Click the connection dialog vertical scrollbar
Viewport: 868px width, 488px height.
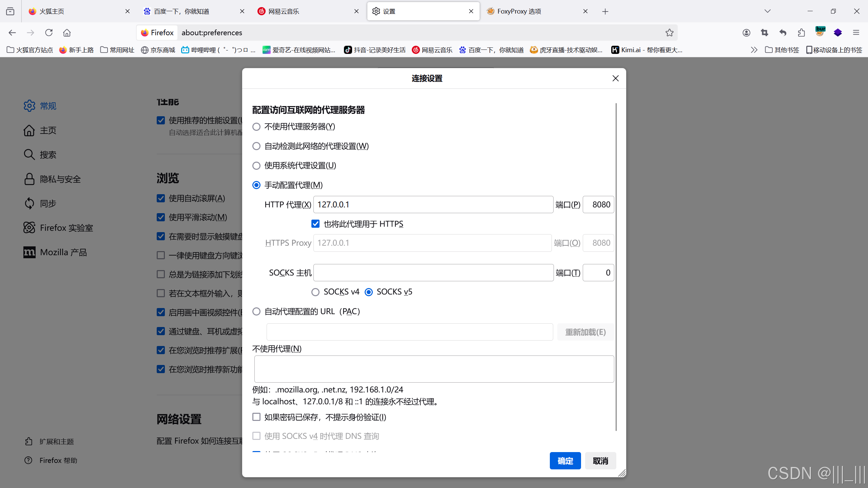[616, 267]
